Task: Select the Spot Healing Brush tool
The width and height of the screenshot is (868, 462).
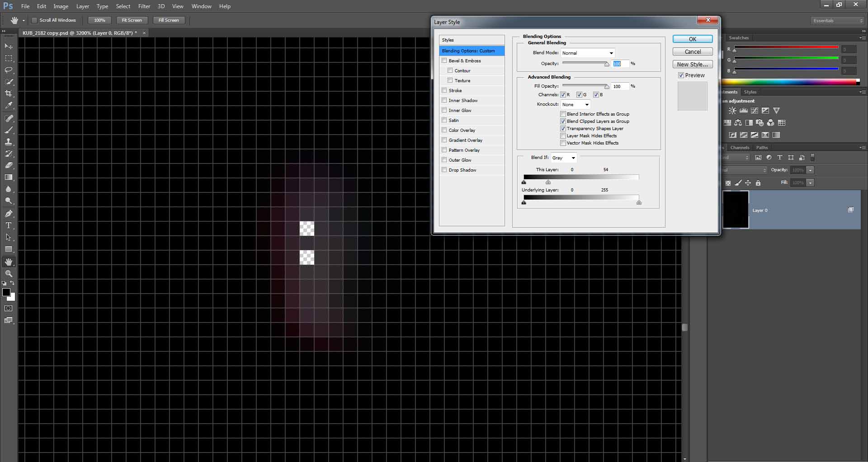Action: point(9,118)
